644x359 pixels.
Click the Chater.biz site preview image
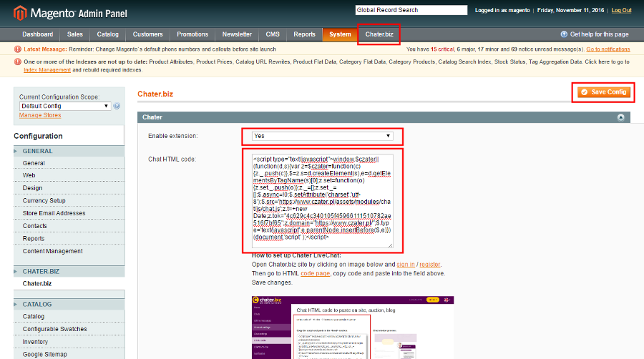353,328
